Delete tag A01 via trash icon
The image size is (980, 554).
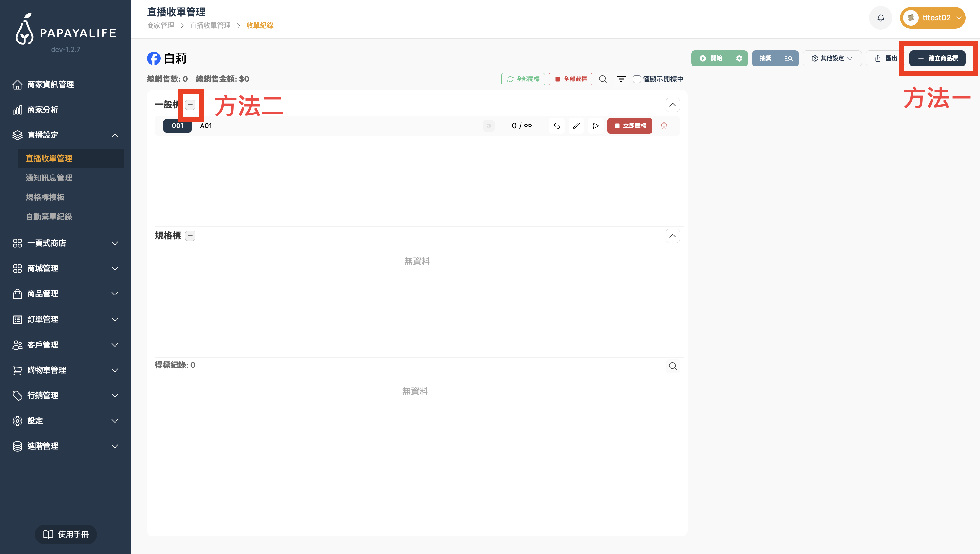663,126
